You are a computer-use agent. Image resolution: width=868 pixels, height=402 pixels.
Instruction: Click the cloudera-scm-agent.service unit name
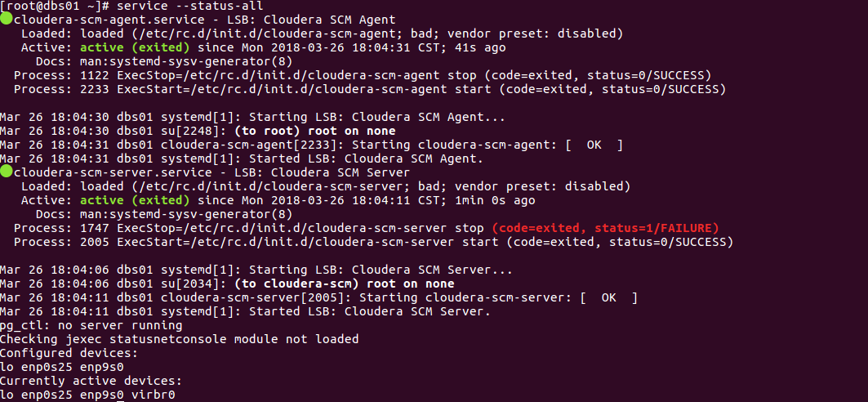point(109,20)
